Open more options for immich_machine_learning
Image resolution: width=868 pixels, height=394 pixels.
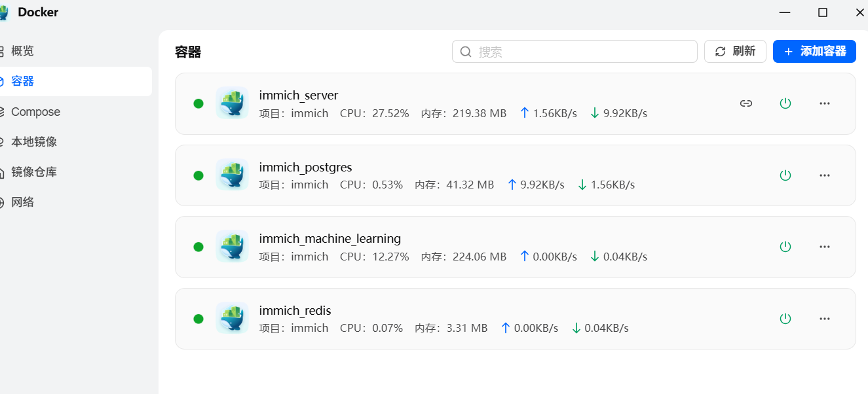pyautogui.click(x=825, y=247)
